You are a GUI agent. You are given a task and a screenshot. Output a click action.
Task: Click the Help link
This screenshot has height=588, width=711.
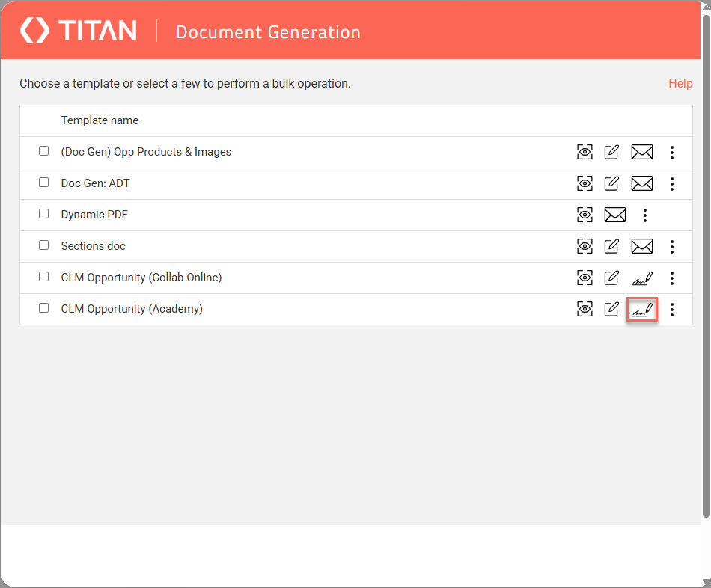(x=680, y=83)
